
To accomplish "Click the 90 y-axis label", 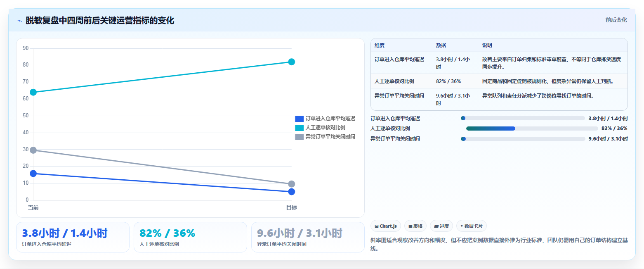I will [x=26, y=48].
